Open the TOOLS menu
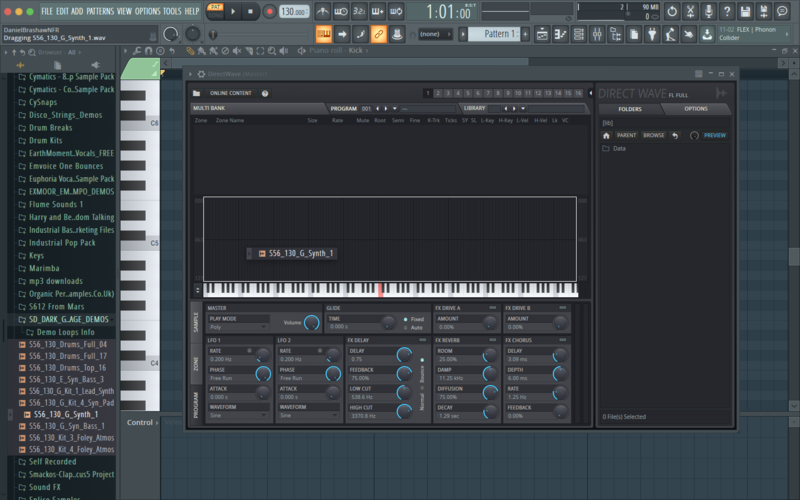The height and width of the screenshot is (500, 800). [172, 11]
